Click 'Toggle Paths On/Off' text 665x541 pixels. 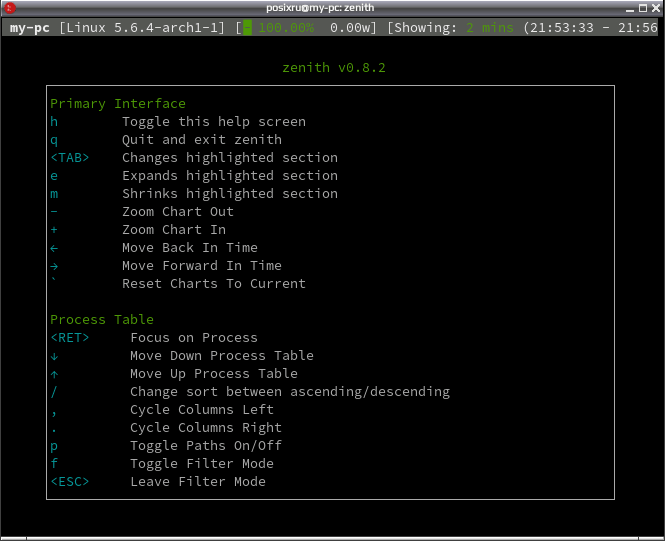[x=206, y=446]
